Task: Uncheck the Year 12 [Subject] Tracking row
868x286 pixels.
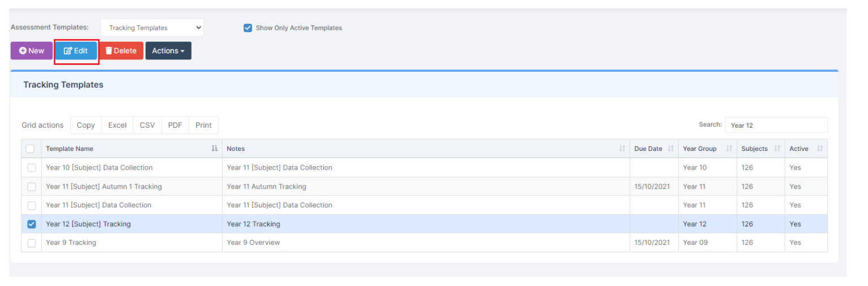Action: pos(32,224)
